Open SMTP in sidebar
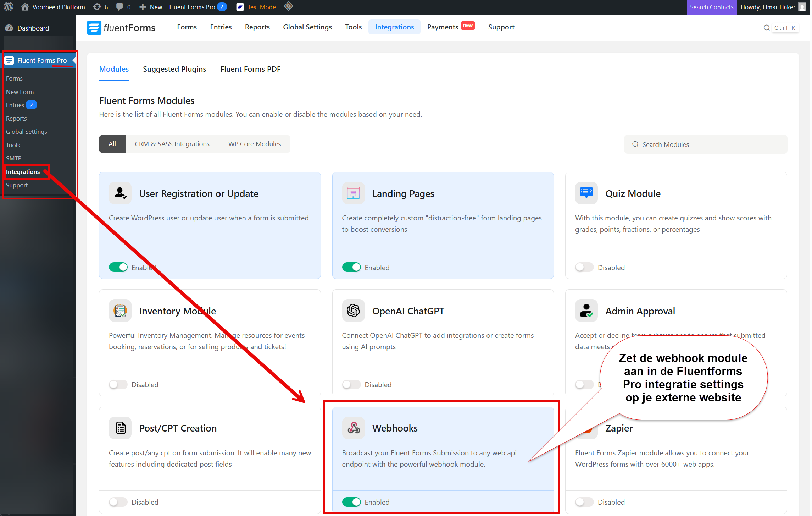This screenshot has height=516, width=812. (14, 158)
